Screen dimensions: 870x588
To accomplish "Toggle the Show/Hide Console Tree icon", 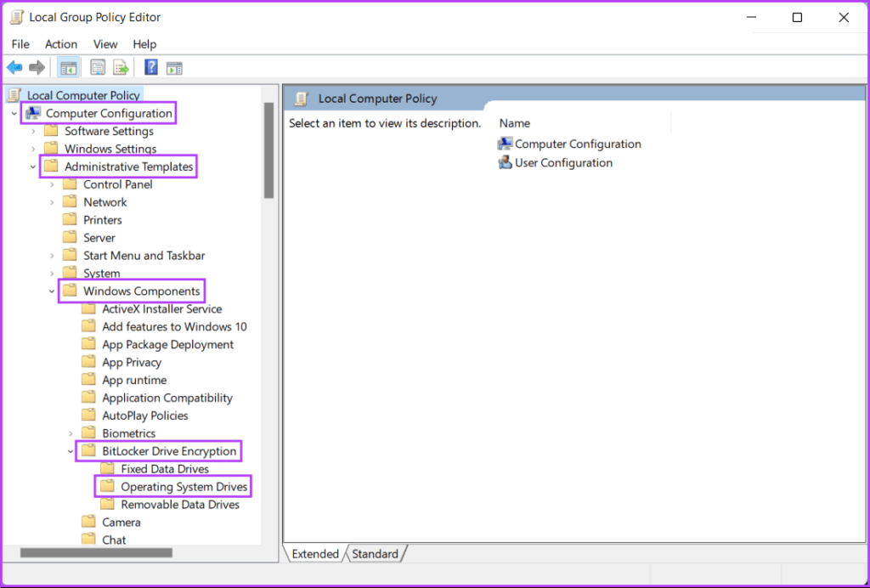I will coord(69,68).
